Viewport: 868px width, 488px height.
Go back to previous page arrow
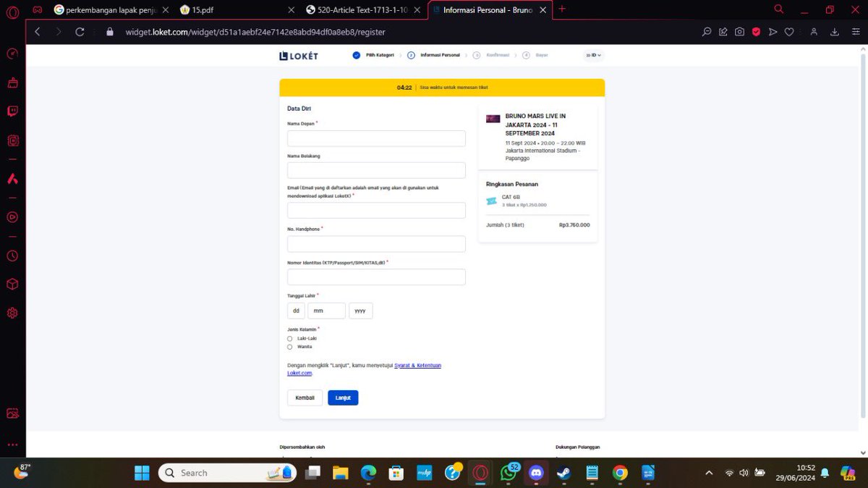coord(38,32)
